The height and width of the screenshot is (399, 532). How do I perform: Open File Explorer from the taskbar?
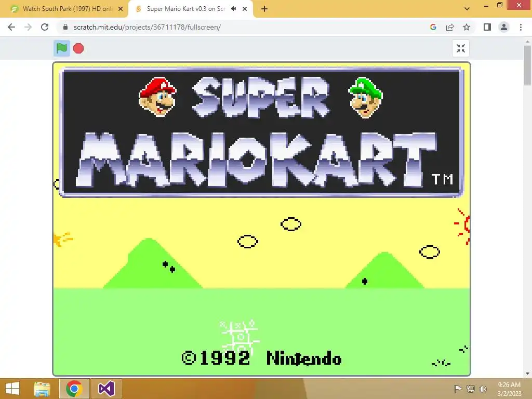click(x=42, y=389)
